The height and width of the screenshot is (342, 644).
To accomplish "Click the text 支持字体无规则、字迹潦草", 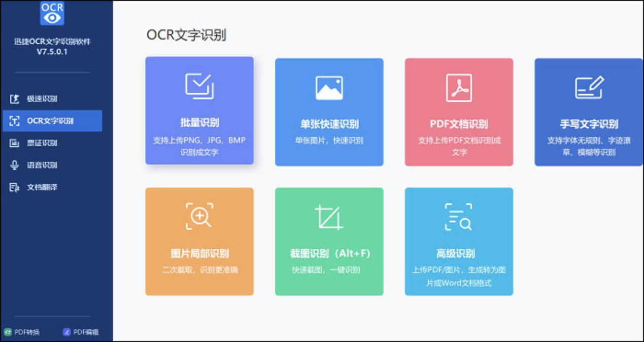I will tap(589, 146).
